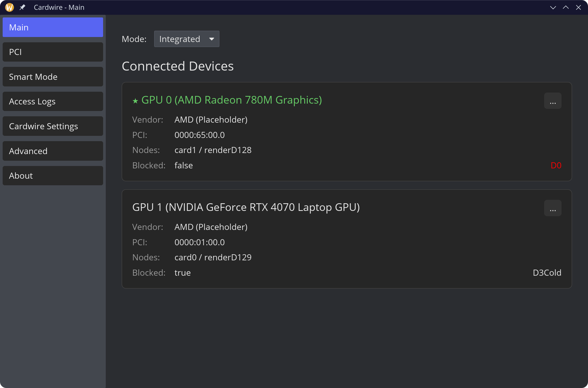Select the Main sidebar tab
The width and height of the screenshot is (588, 388).
pyautogui.click(x=53, y=27)
